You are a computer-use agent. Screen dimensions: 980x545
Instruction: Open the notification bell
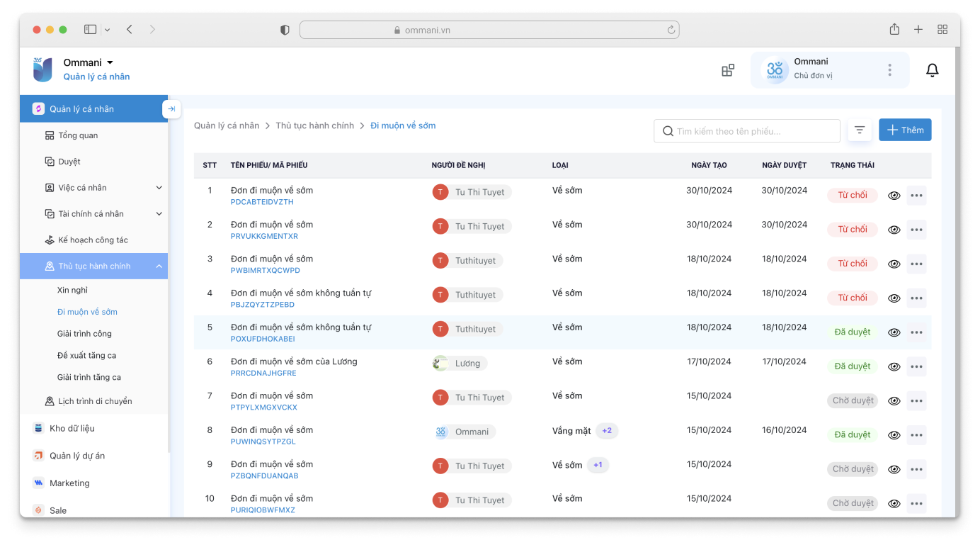(933, 70)
